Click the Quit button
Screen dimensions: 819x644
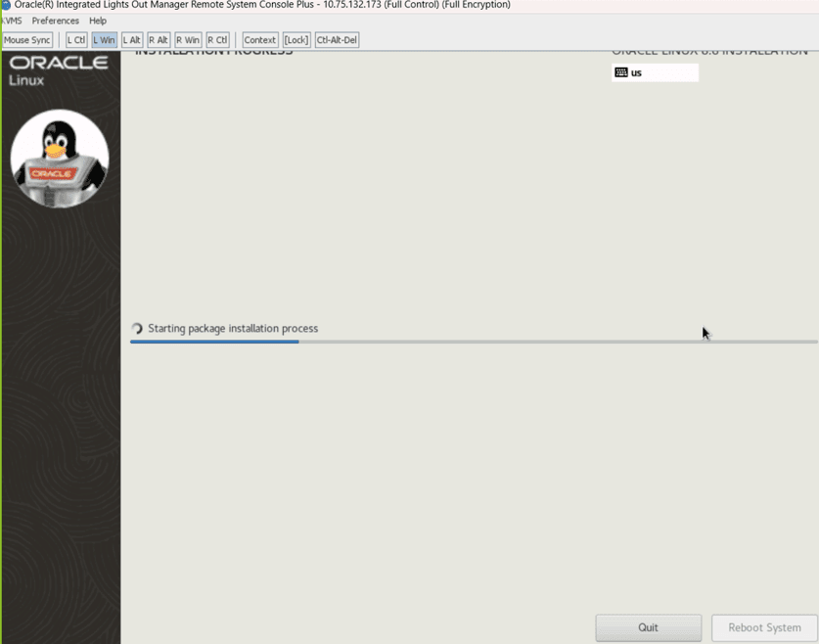[648, 627]
